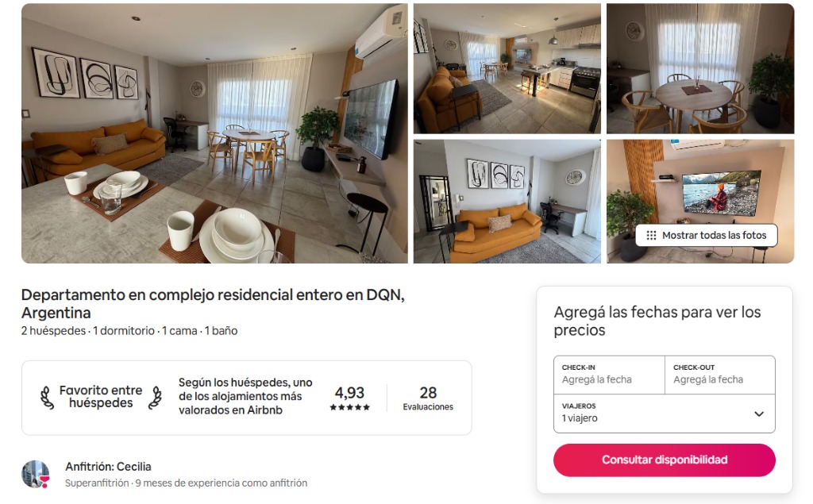Open the large living room main photo
The height and width of the screenshot is (504, 813).
pyautogui.click(x=214, y=133)
